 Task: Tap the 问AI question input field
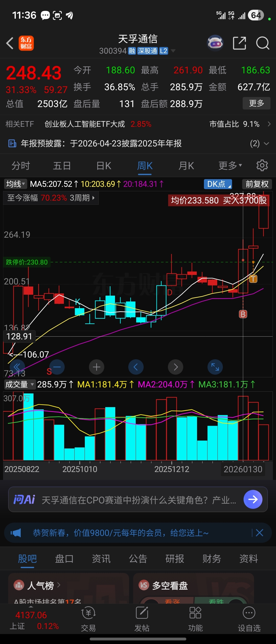[x=138, y=499]
